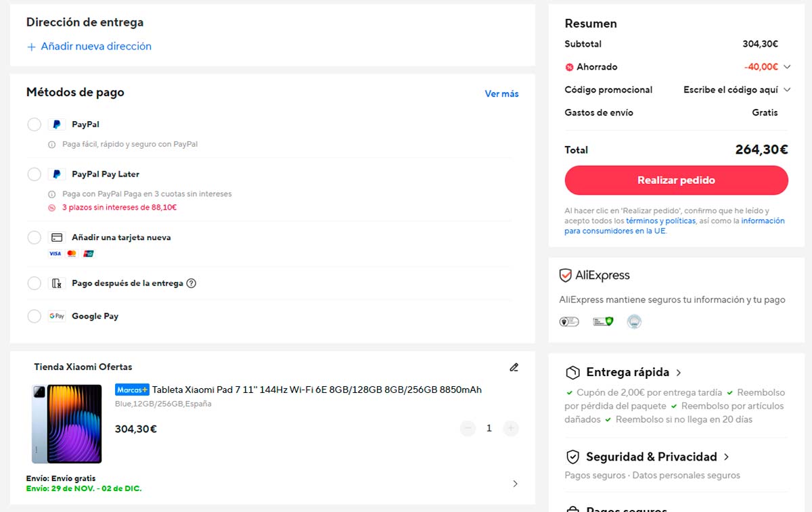
Task: Select Google Pay as payment method
Action: [34, 316]
